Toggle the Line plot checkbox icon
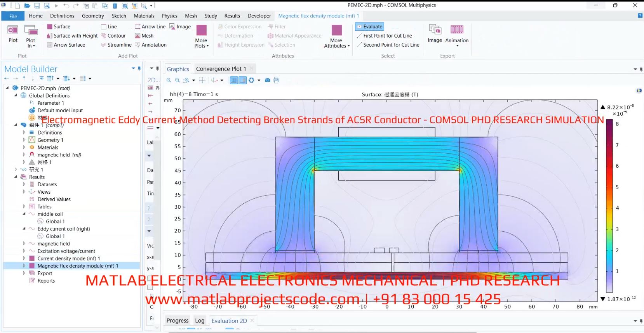Image resolution: width=644 pixels, height=333 pixels. (x=104, y=27)
